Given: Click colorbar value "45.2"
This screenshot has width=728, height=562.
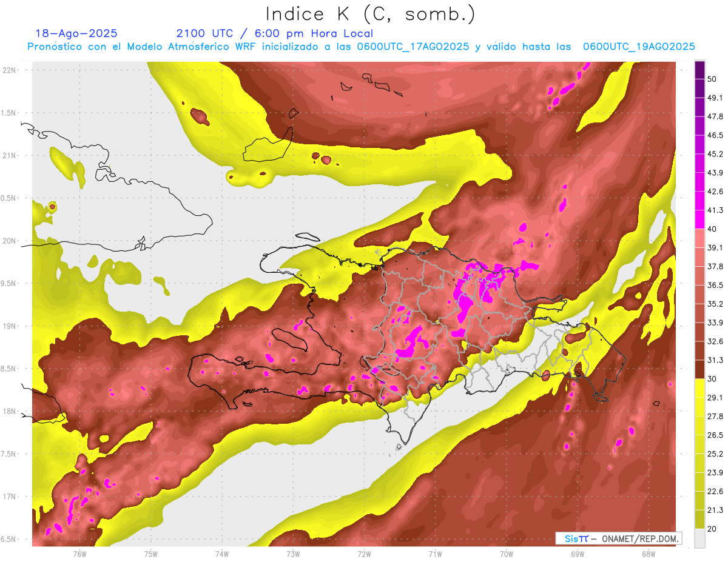Looking at the screenshot, I should click(x=715, y=154).
